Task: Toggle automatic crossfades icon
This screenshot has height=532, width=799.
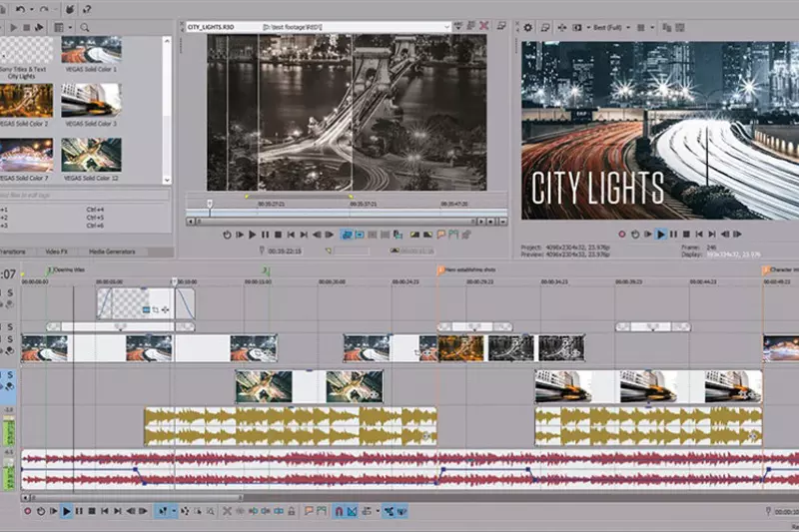Action: [x=352, y=511]
